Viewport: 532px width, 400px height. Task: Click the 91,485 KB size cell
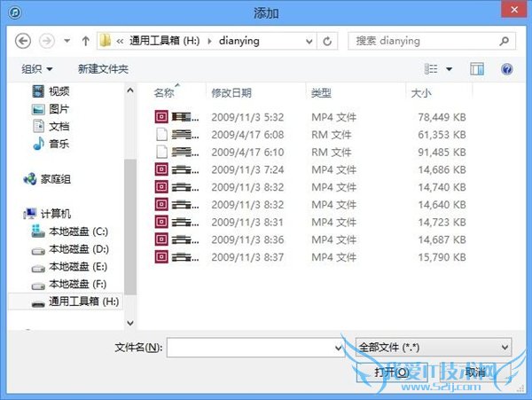(x=442, y=153)
